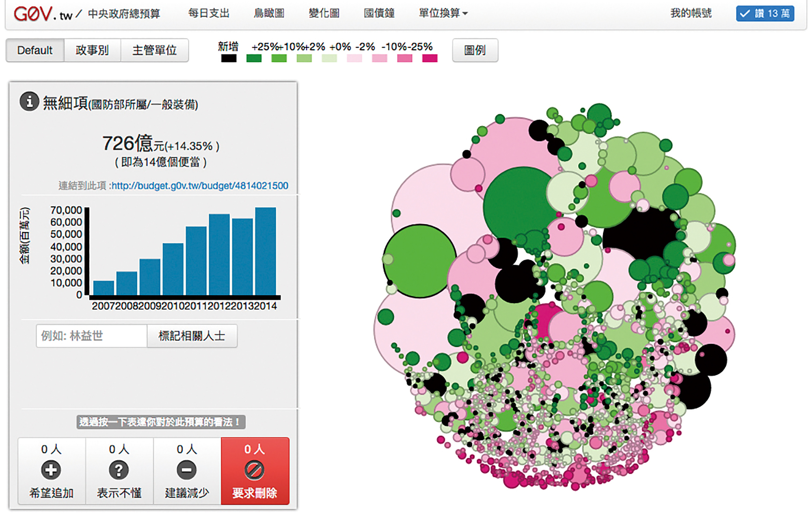The height and width of the screenshot is (517, 812).
Task: Click the question mark icon for 表示不懂
Action: click(119, 470)
